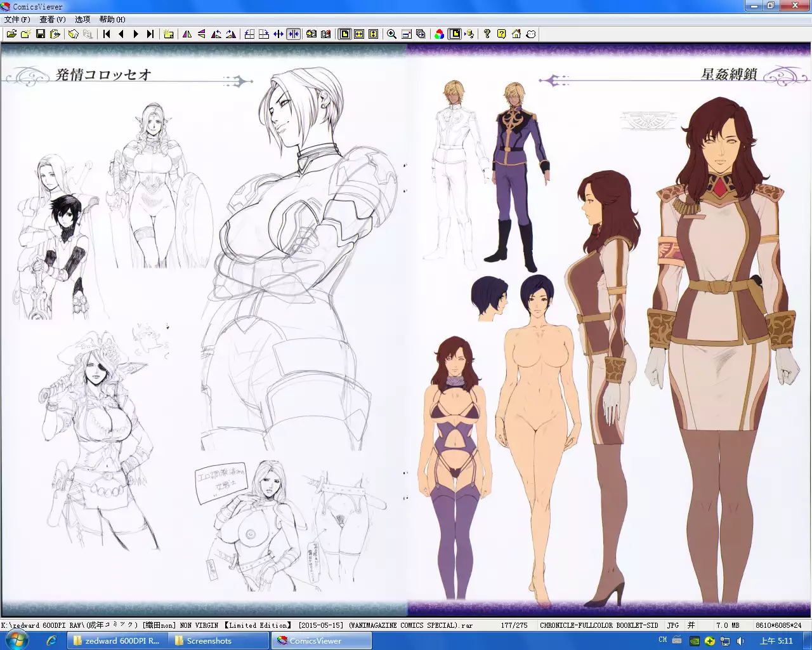812x650 pixels.
Task: Open file with the folder icon
Action: (11, 34)
